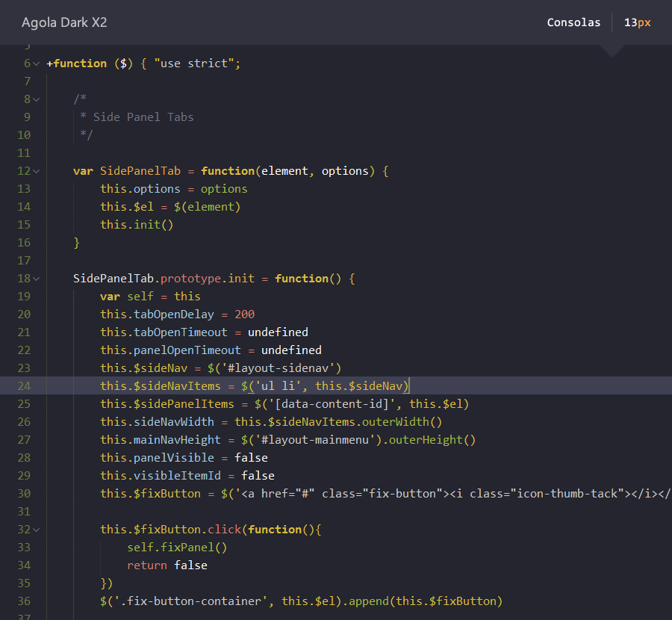Viewport: 672px width, 620px height.
Task: Click line number 36 in the gutter
Action: point(24,601)
